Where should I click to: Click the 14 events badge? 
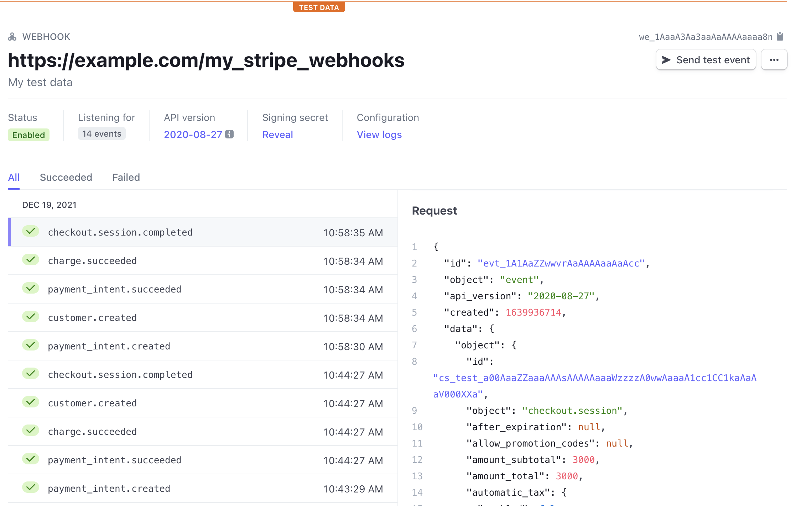coord(102,134)
